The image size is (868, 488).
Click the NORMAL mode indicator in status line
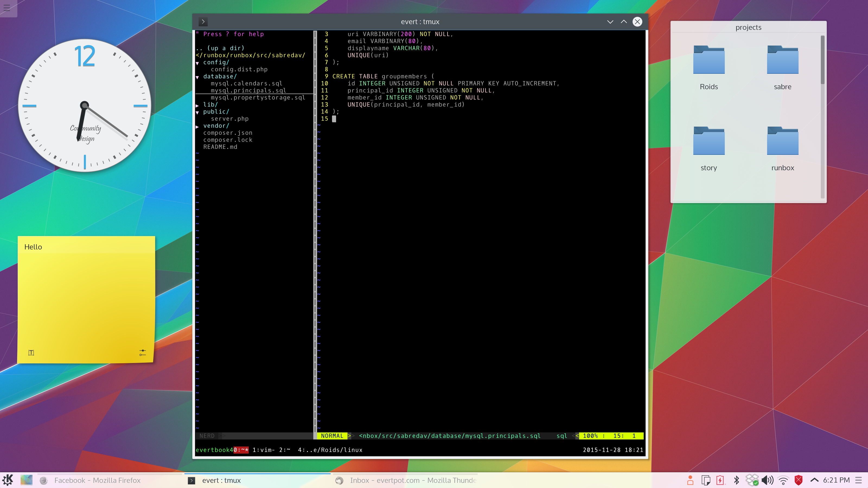(x=332, y=436)
